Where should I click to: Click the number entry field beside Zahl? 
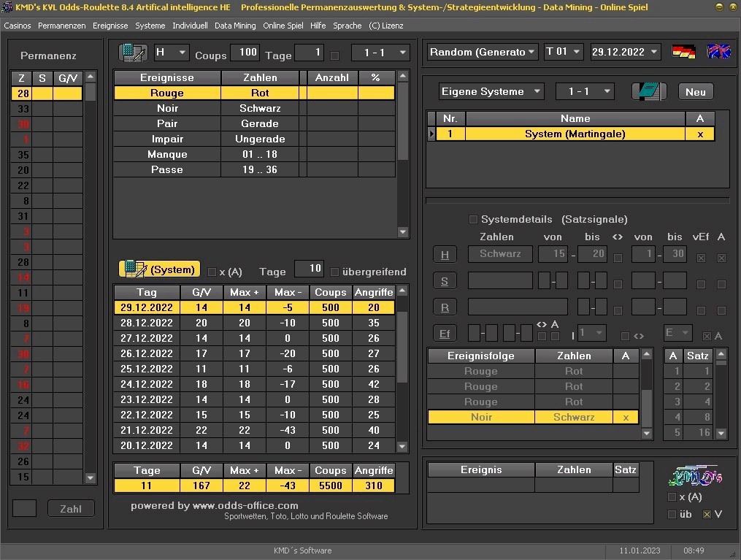[x=25, y=508]
